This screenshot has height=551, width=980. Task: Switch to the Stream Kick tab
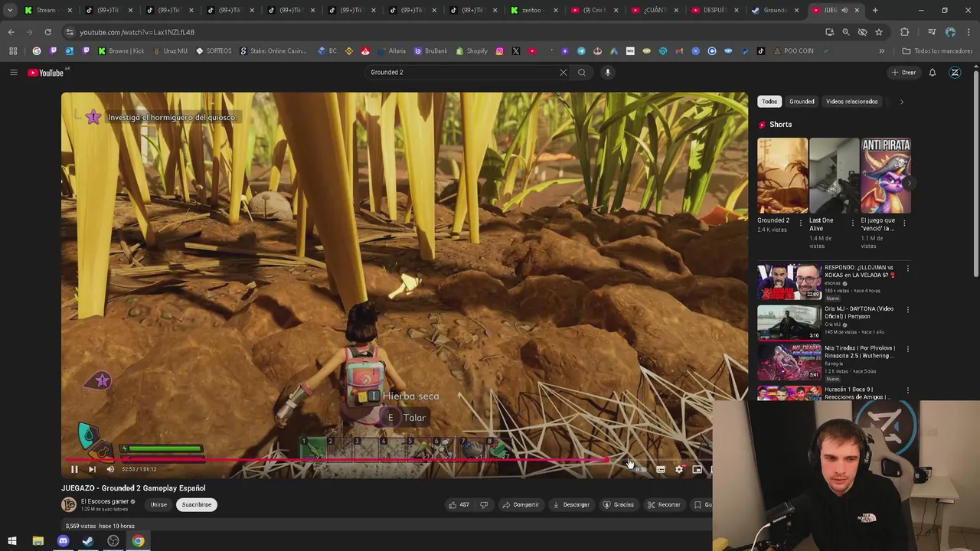[x=46, y=10]
